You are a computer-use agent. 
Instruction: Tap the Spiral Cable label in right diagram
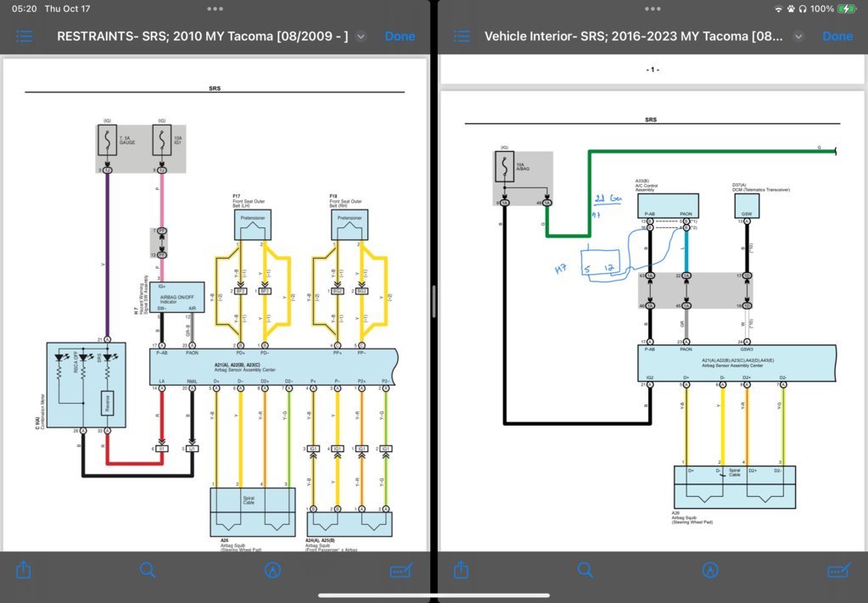click(735, 472)
